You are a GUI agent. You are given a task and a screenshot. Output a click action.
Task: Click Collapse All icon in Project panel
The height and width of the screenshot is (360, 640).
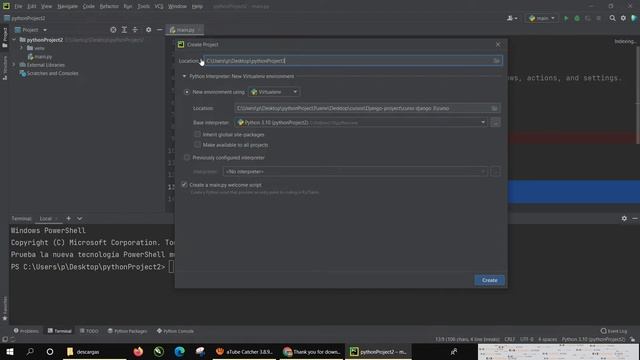click(x=135, y=30)
